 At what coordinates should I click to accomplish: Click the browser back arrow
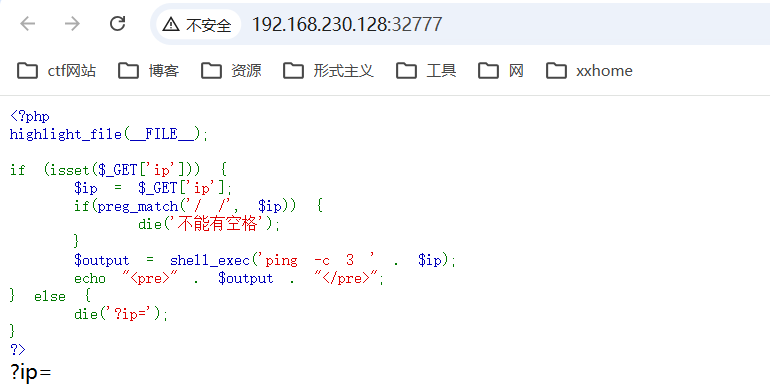(x=28, y=24)
